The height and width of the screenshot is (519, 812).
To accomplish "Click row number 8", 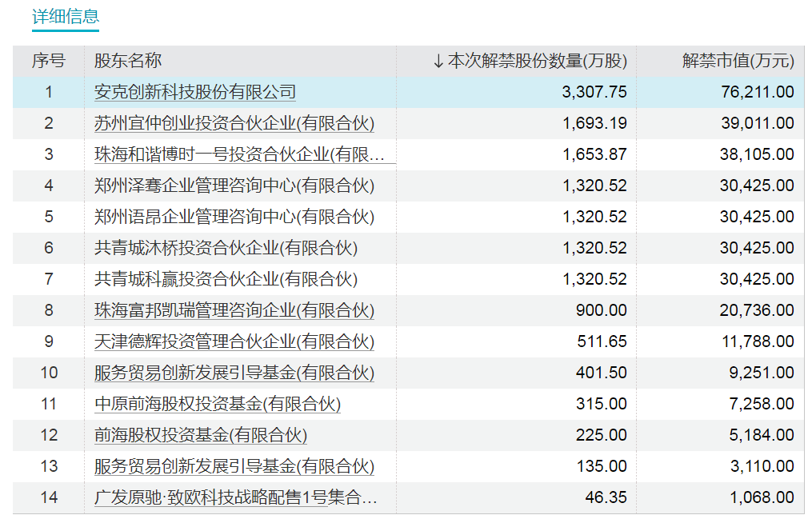I will (x=49, y=310).
